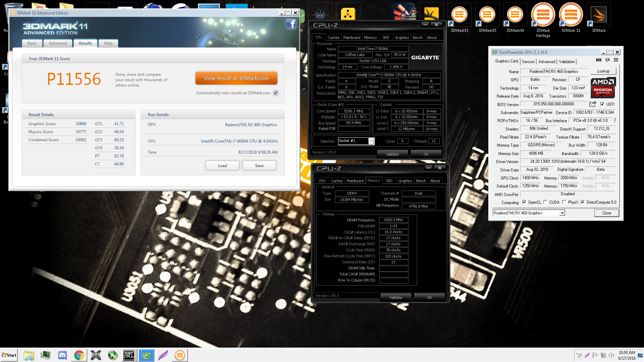Image resolution: width=644 pixels, height=362 pixels.
Task: Click Validate in the lower CPU-Z window
Action: click(396, 298)
